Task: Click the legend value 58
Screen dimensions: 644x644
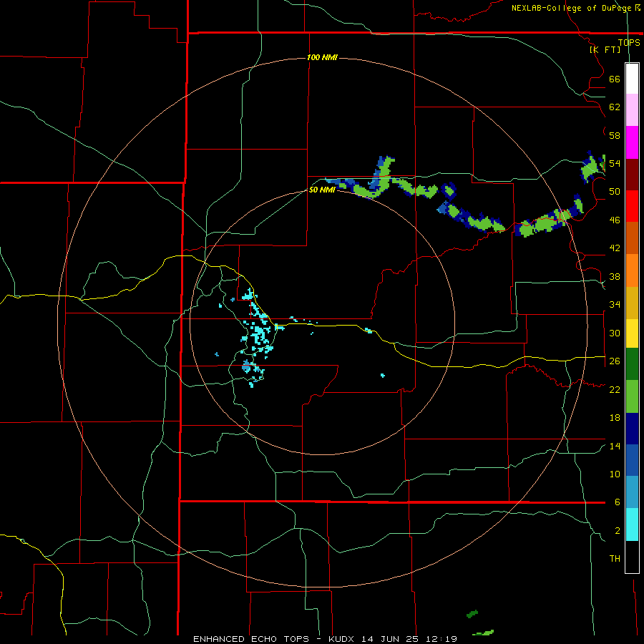Action: tap(615, 135)
